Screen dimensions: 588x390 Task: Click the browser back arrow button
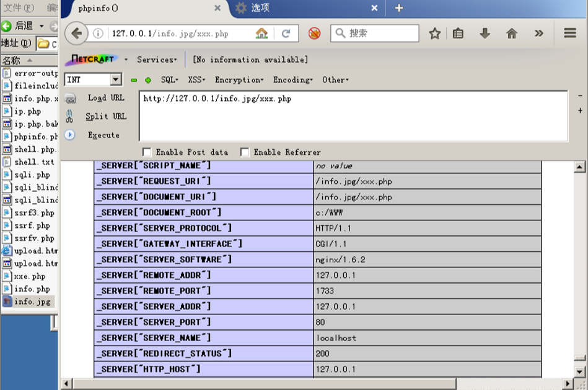76,33
